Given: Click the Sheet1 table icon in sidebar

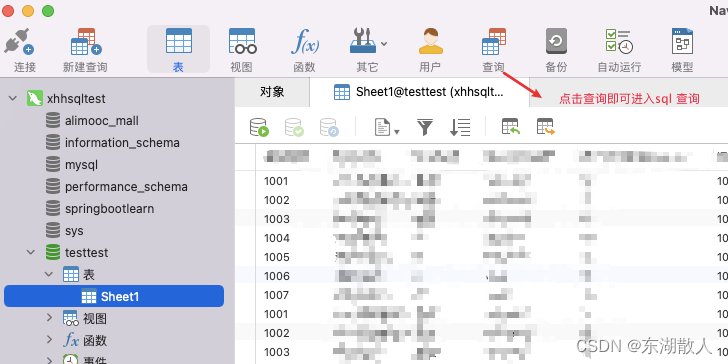Looking at the screenshot, I should coord(89,296).
